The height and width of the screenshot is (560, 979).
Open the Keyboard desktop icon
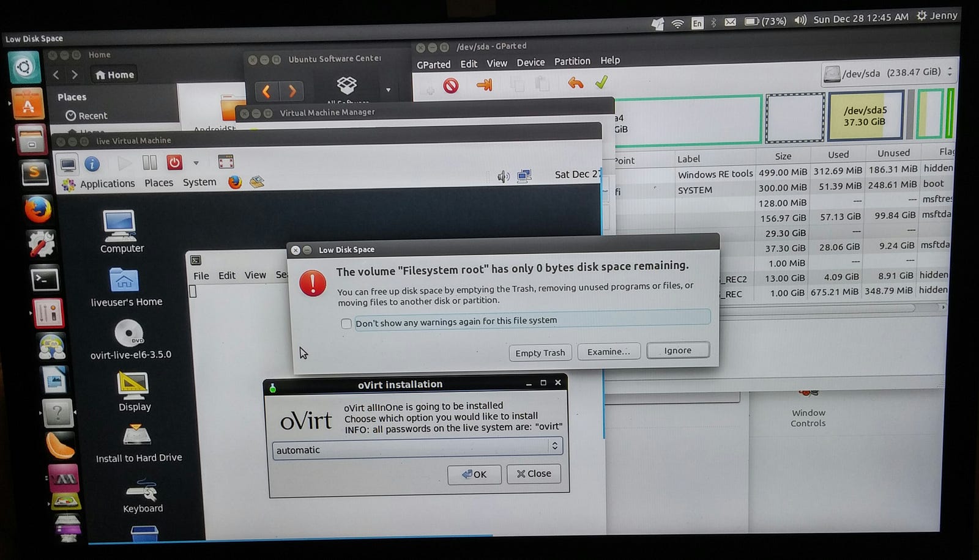click(x=142, y=496)
